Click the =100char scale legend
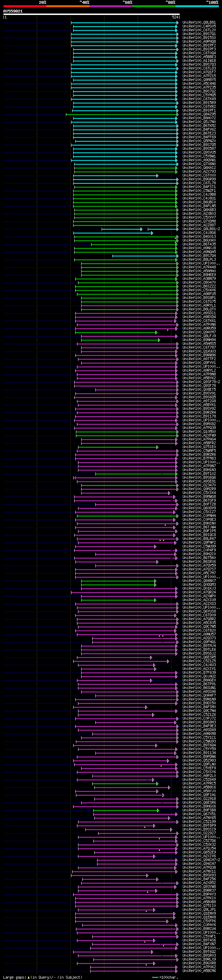This screenshot has height=980, width=222. [x=165, y=977]
